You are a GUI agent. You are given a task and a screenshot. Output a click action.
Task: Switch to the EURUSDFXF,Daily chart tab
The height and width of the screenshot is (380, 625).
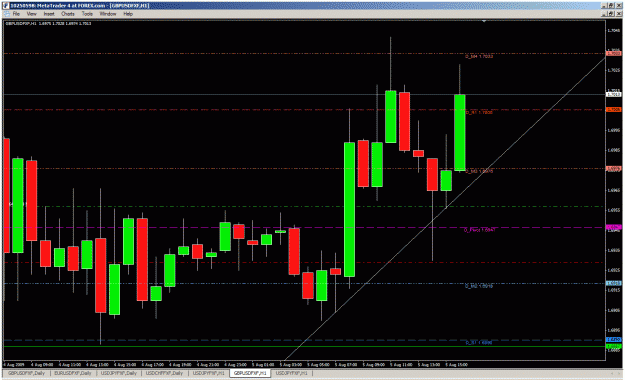coord(73,373)
